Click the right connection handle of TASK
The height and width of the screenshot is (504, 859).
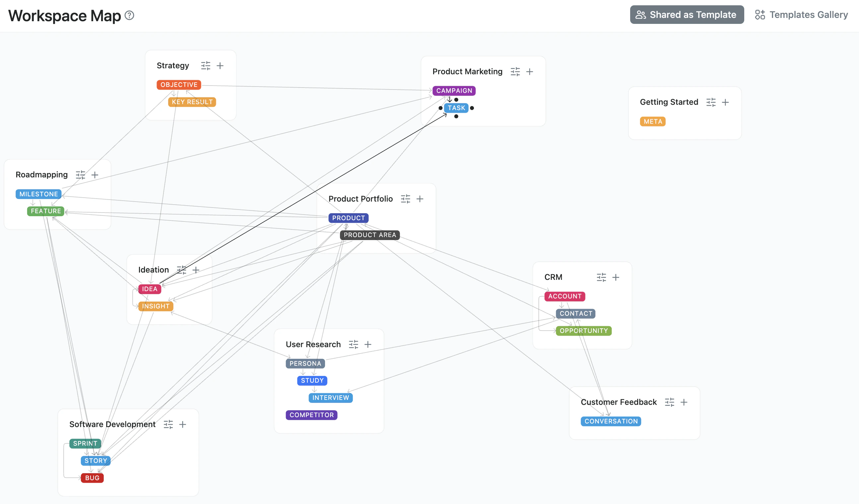tap(472, 108)
